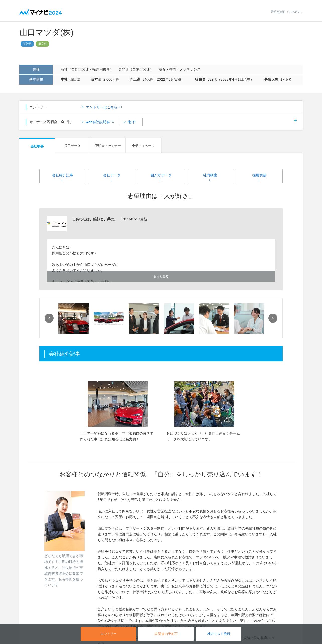Jump to 社内制度 section button
This screenshot has height=644, width=322.
tap(210, 176)
